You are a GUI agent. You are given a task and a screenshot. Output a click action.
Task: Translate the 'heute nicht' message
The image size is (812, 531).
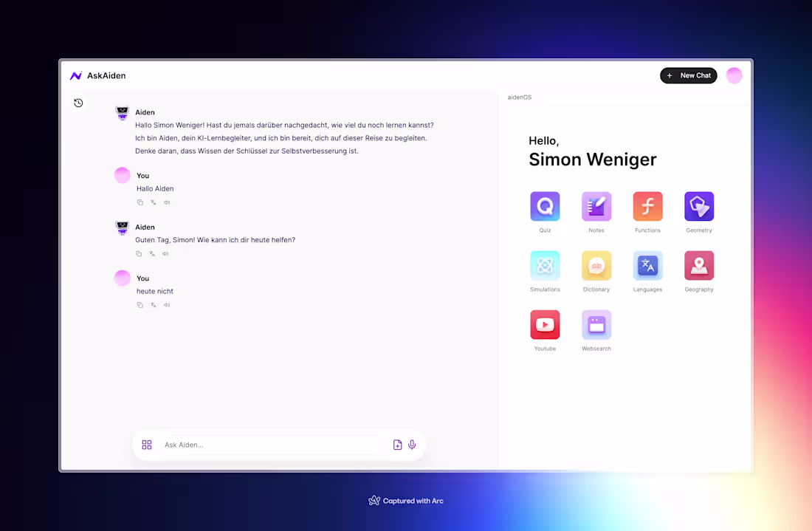(x=152, y=304)
